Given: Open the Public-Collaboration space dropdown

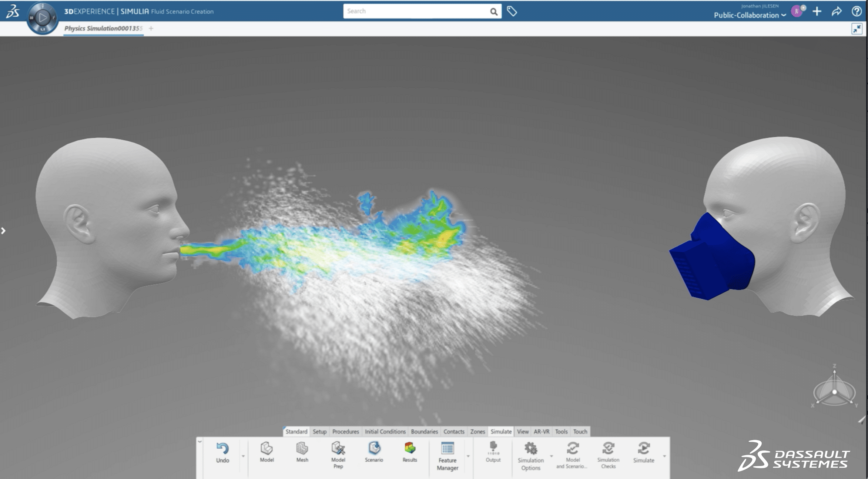Looking at the screenshot, I should coord(750,15).
